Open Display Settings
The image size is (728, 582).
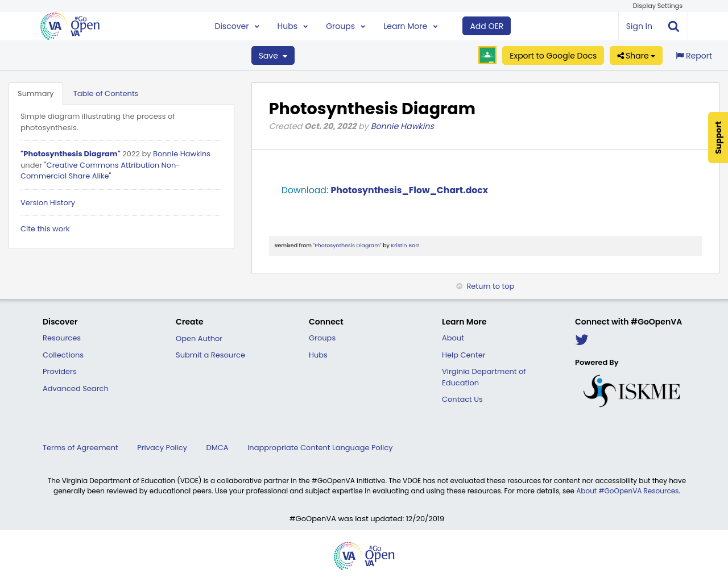[x=657, y=5]
